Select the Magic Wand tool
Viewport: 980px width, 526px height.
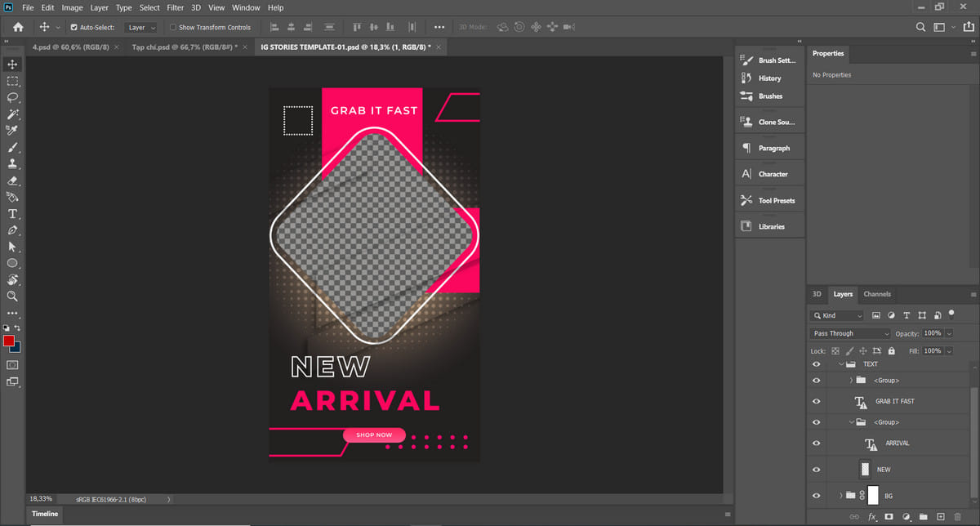pyautogui.click(x=12, y=114)
